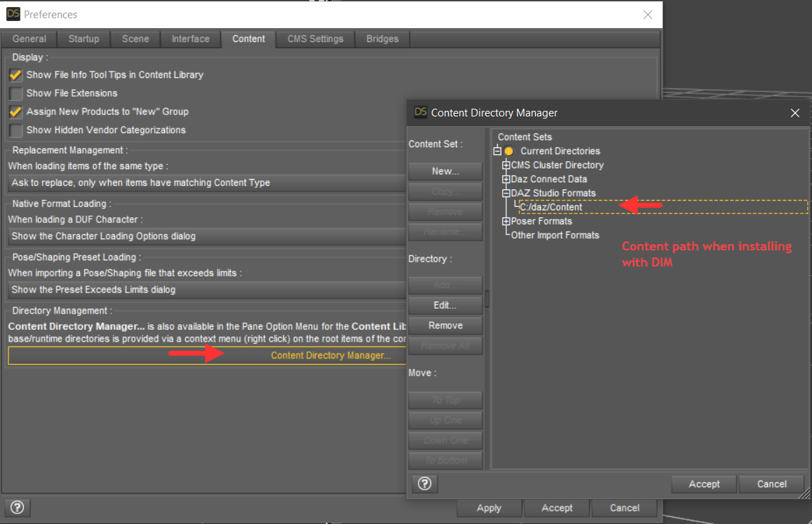Switch to the Startup tab
Image resolution: width=812 pixels, height=524 pixels.
(x=83, y=39)
